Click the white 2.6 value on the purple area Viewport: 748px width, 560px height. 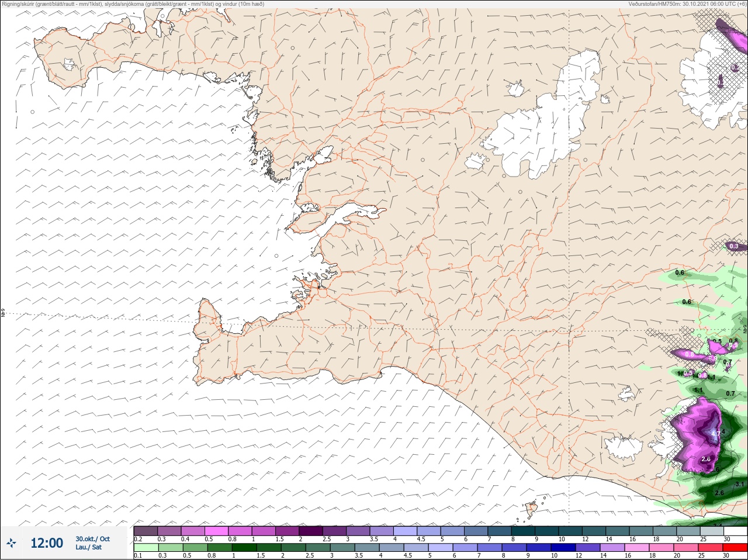706,459
